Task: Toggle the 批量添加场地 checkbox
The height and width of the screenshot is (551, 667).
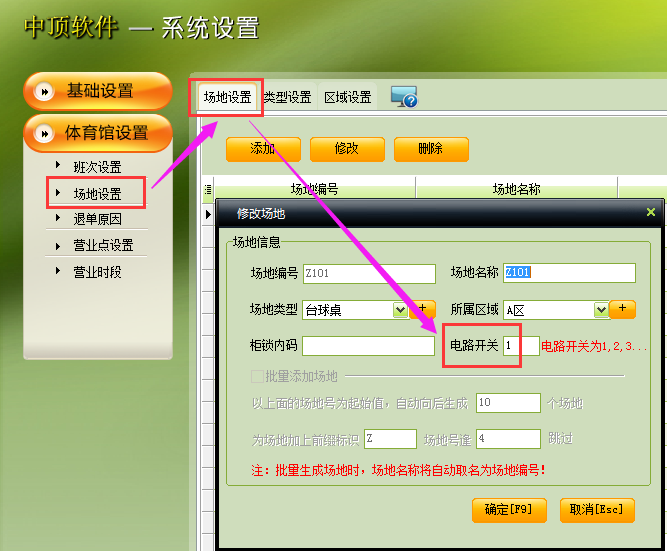Action: (257, 376)
